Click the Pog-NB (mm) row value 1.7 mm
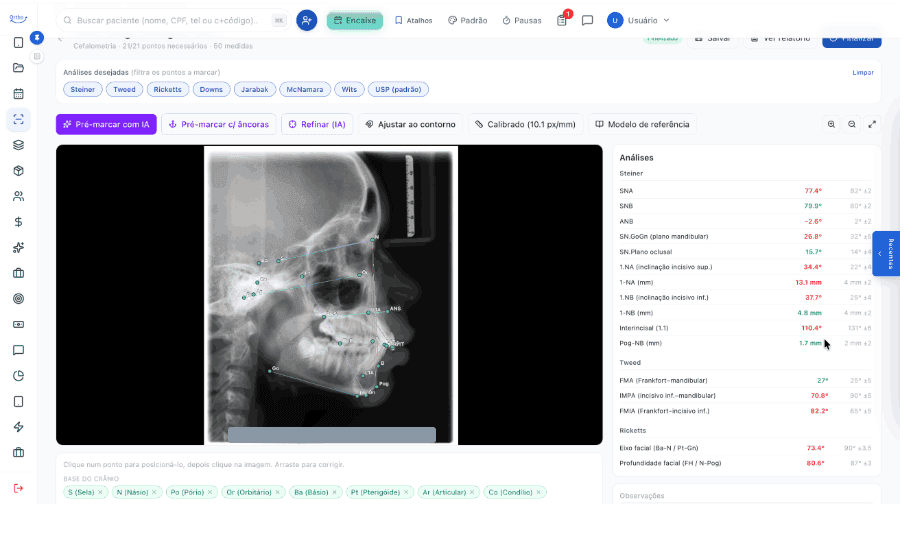 810,343
